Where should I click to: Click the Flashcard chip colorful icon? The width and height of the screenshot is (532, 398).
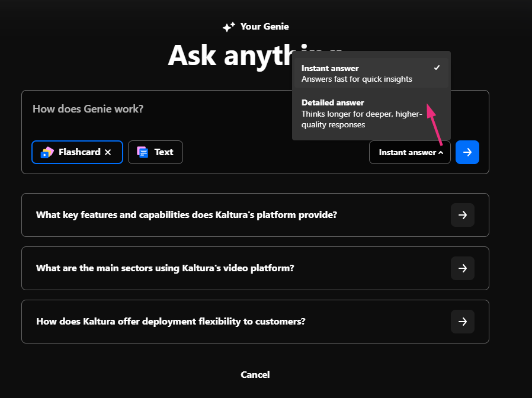47,152
